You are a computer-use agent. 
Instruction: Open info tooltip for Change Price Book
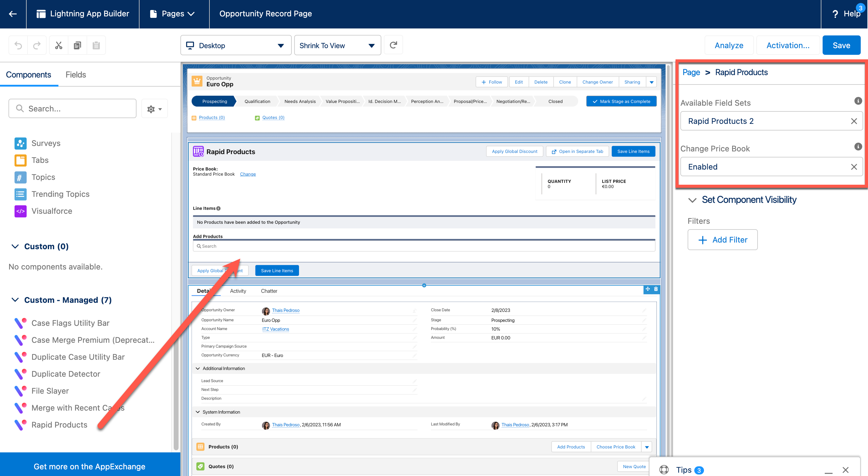pos(858,147)
